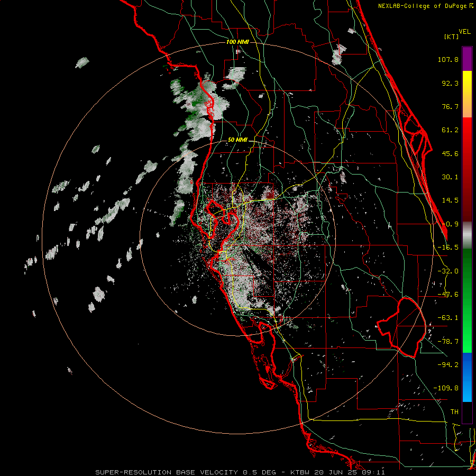Click the "50 NMI" range ring label
Screen dimensions: 476x476
click(x=237, y=140)
